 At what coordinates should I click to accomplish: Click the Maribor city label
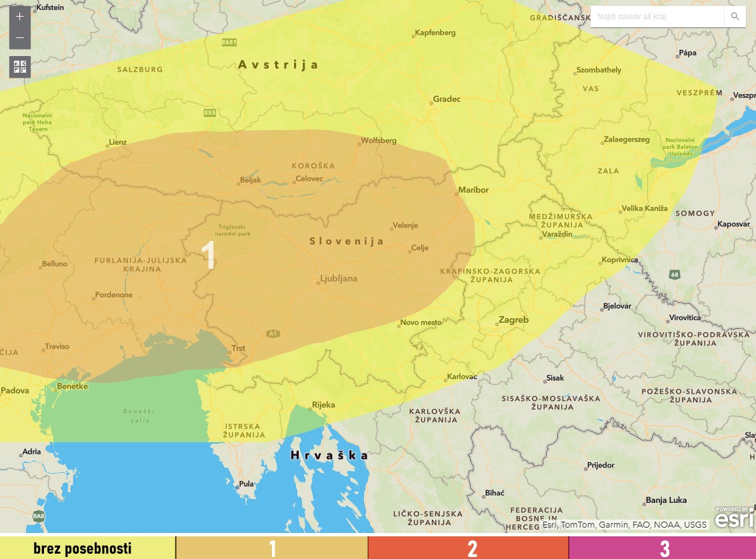click(473, 190)
